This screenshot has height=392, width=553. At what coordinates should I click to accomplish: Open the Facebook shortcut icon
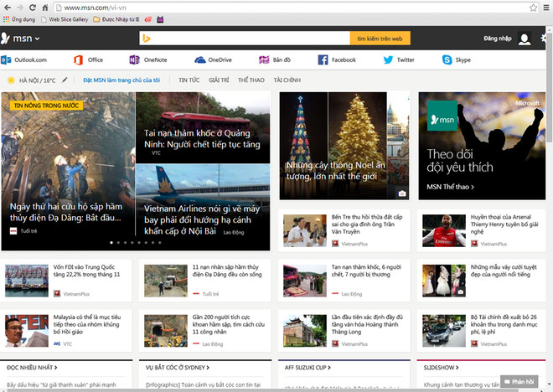(x=323, y=59)
